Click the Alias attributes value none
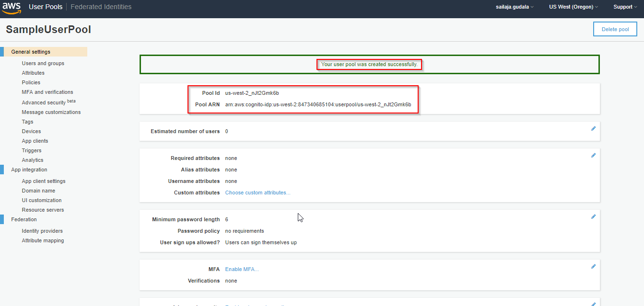644x306 pixels. point(231,170)
